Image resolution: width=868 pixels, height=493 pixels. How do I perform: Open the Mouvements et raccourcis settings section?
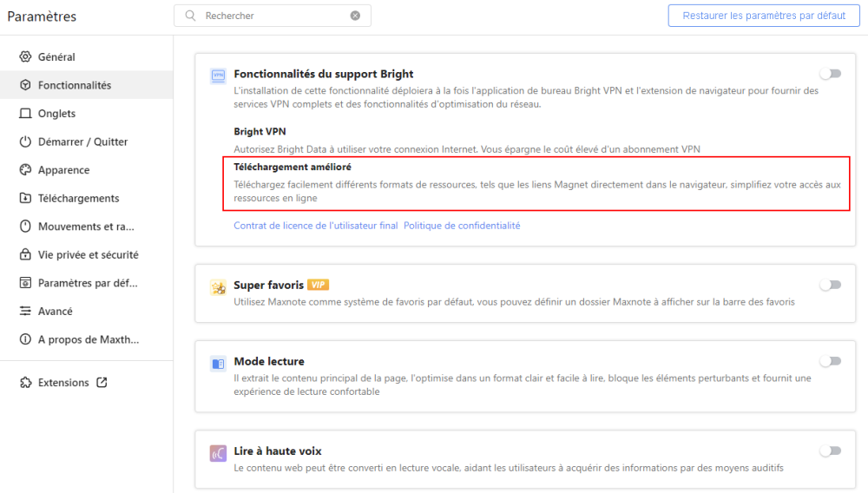[86, 227]
